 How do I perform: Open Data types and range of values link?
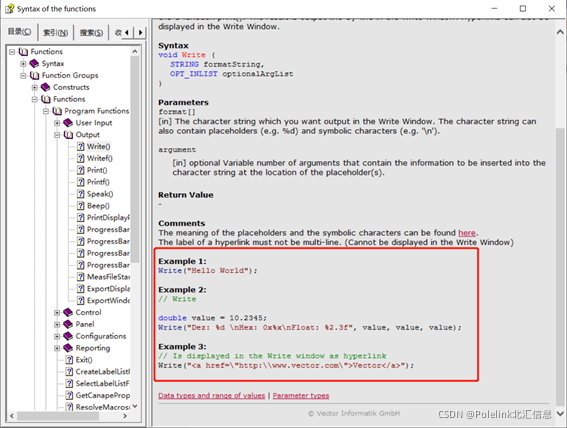click(x=212, y=395)
